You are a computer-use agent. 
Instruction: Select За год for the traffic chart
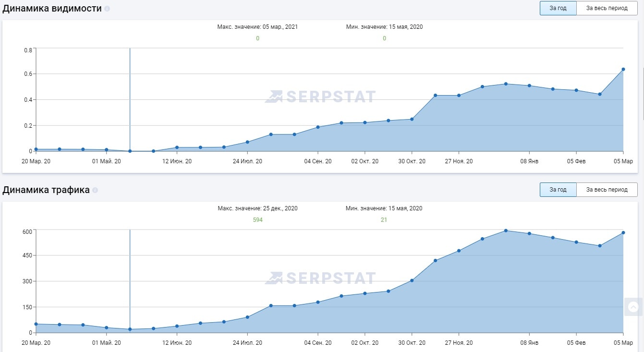point(558,190)
